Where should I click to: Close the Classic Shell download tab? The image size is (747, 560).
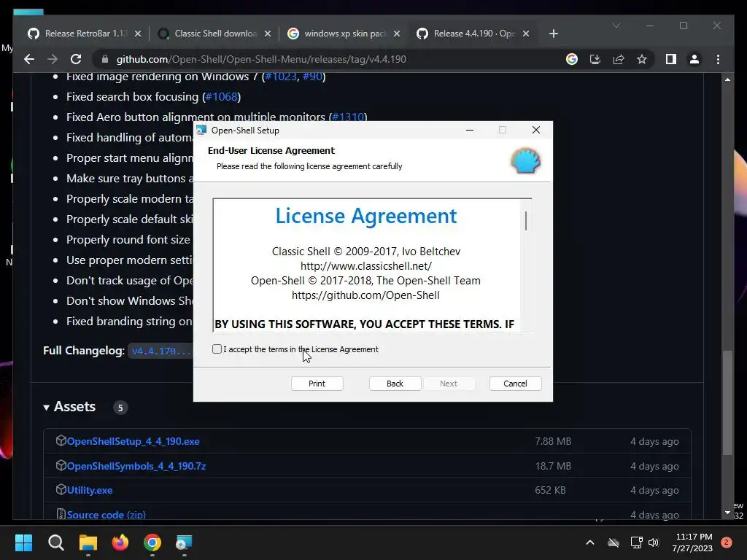point(267,34)
